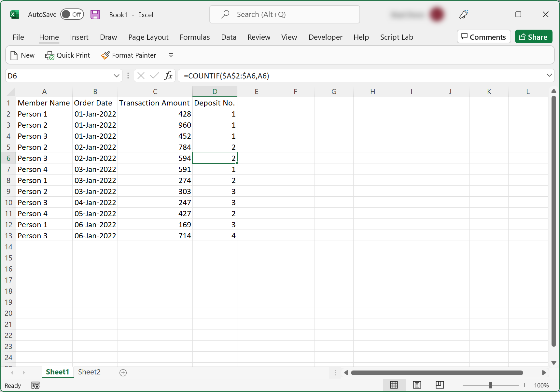The height and width of the screenshot is (392, 560).
Task: Click the Member Name header cell
Action: (44, 103)
